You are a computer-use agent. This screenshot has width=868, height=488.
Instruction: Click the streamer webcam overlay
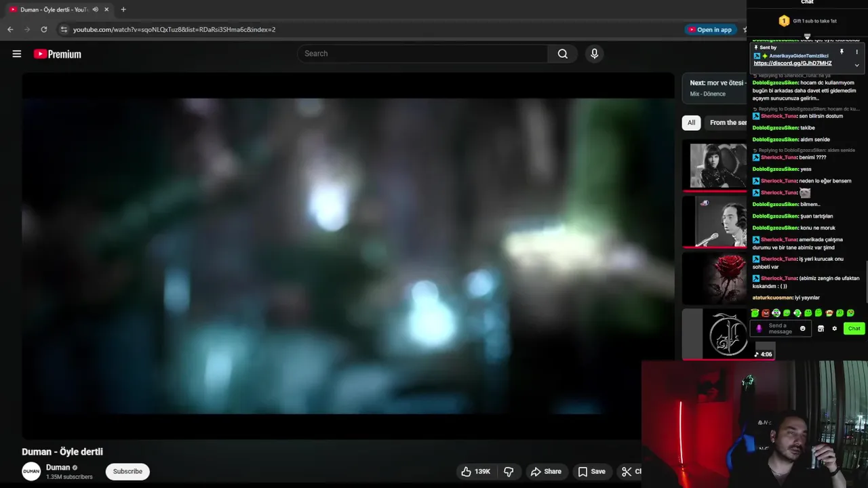point(754,424)
